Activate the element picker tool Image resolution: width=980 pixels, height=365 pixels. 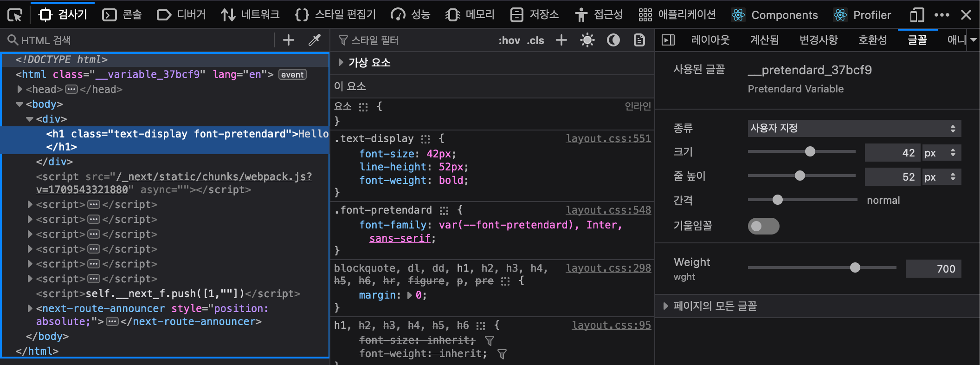point(15,15)
